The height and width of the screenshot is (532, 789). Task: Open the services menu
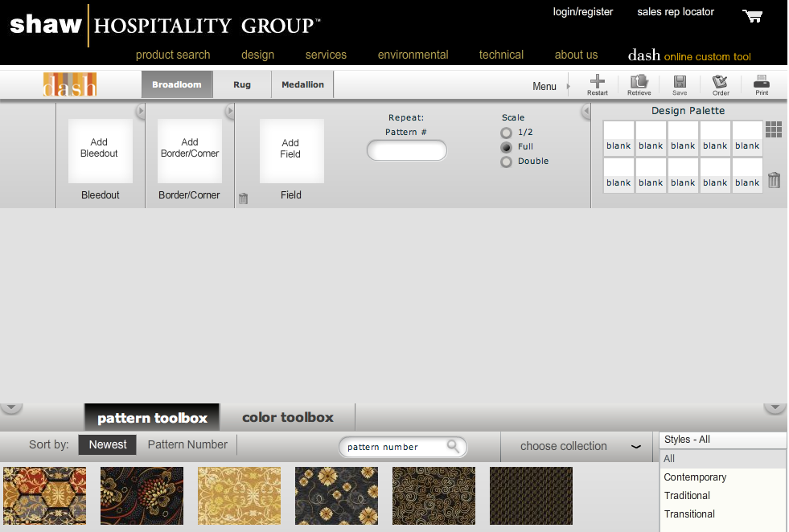(326, 55)
